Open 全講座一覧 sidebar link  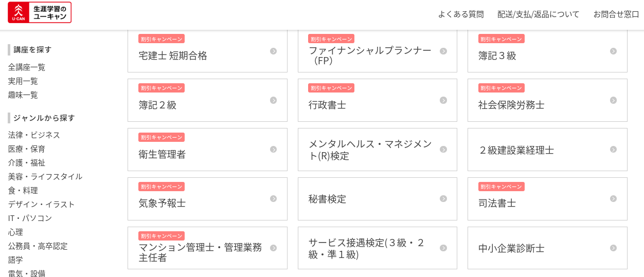pos(27,67)
